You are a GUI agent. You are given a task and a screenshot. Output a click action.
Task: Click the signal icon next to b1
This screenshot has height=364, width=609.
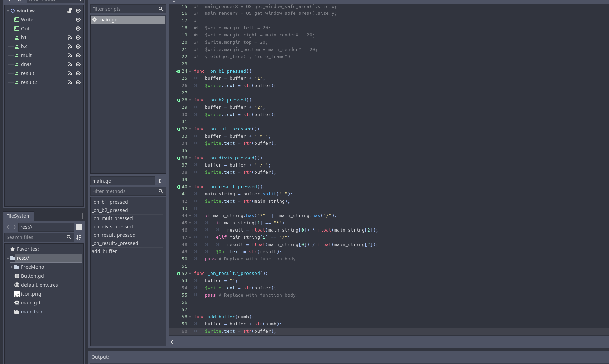coord(70,38)
